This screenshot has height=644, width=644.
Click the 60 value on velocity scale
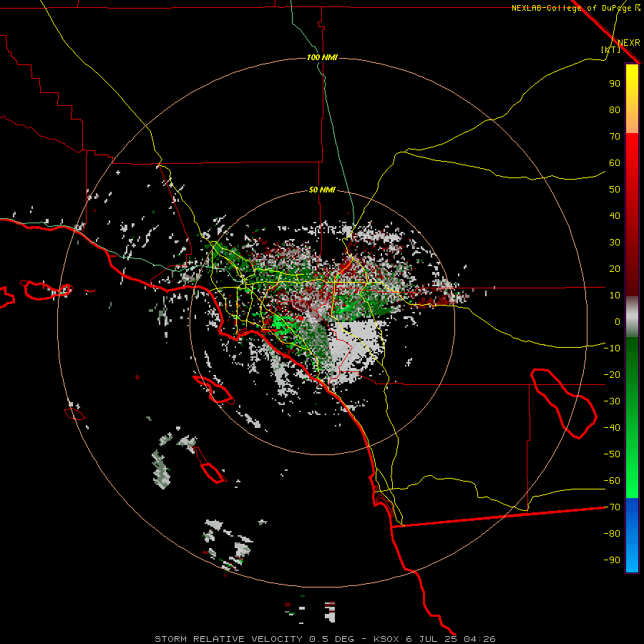(615, 163)
